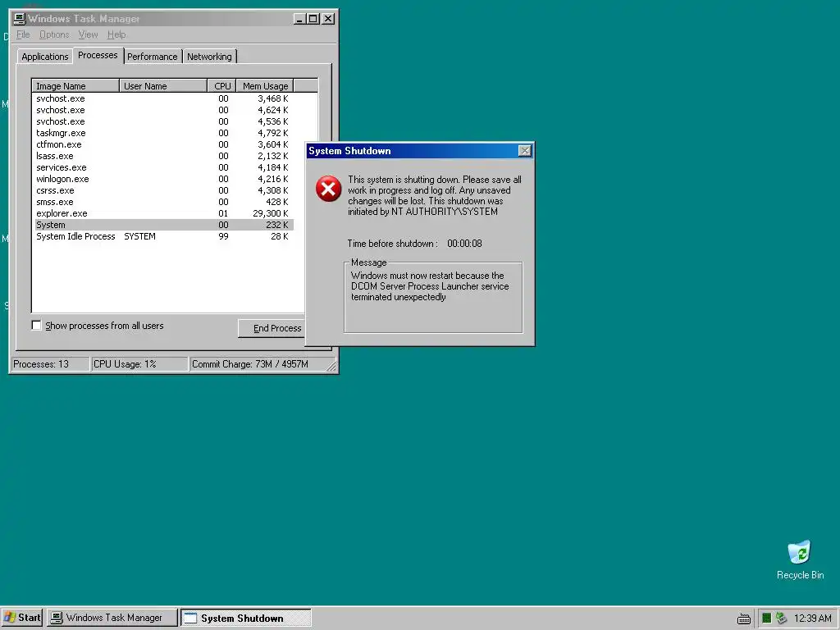The height and width of the screenshot is (630, 840).
Task: Click the 00:00:08 shutdown countdown
Action: 464,244
